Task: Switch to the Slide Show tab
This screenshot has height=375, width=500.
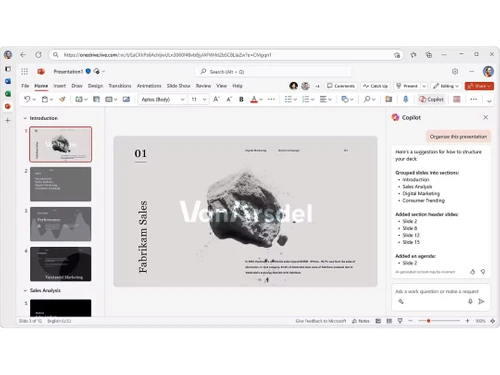Action: pyautogui.click(x=178, y=86)
